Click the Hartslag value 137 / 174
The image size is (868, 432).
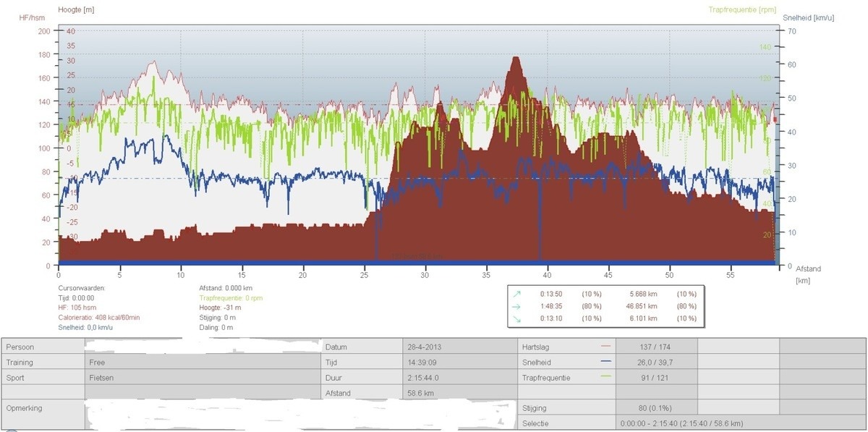(656, 347)
